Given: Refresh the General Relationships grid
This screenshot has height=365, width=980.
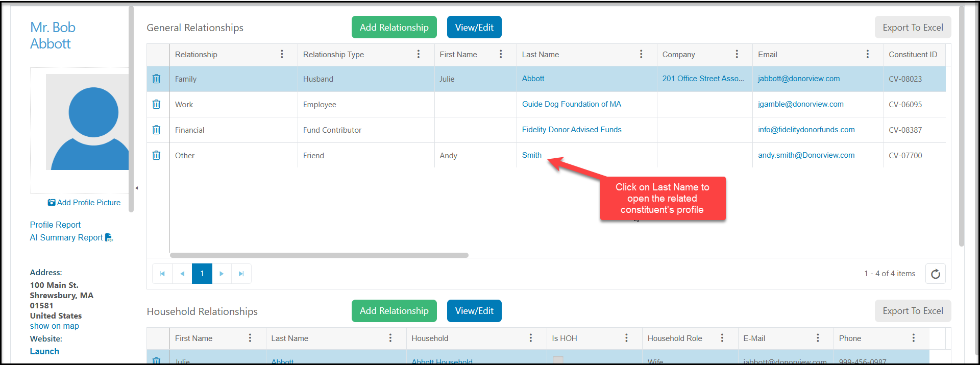Looking at the screenshot, I should [935, 274].
